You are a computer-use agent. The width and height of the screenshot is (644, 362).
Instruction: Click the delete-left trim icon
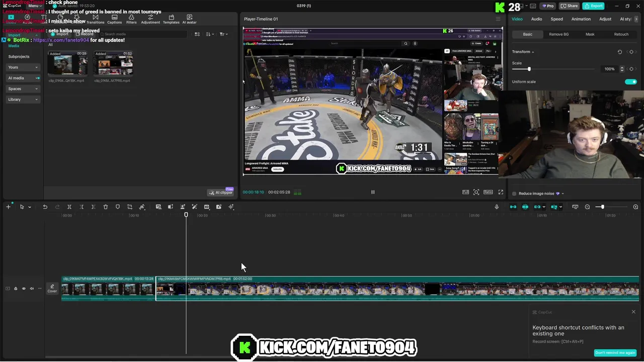82,207
